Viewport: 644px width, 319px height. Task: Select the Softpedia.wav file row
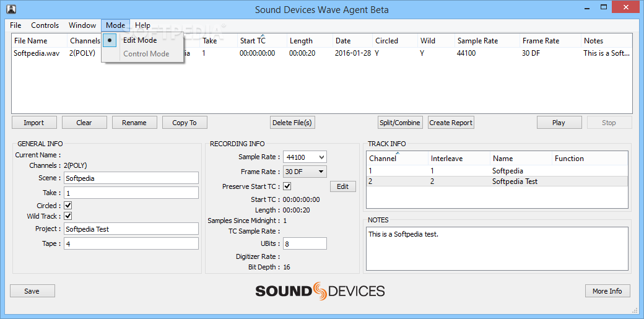click(x=321, y=53)
